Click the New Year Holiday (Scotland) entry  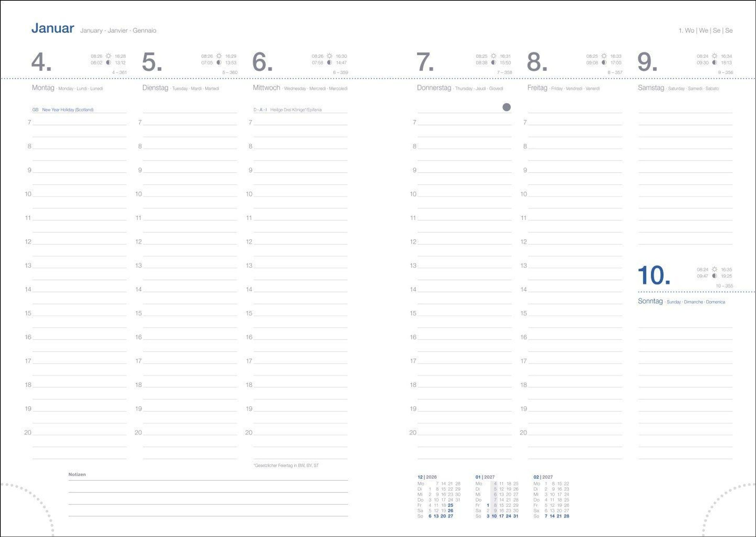pyautogui.click(x=67, y=110)
